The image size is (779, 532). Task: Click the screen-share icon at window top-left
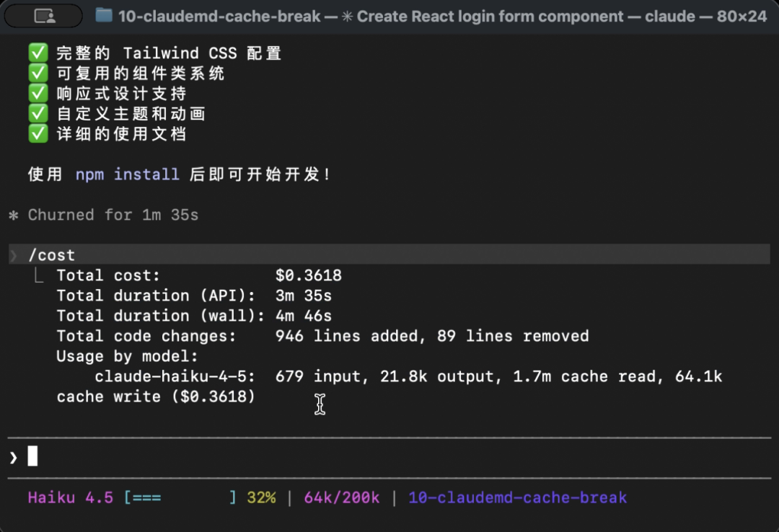click(44, 17)
